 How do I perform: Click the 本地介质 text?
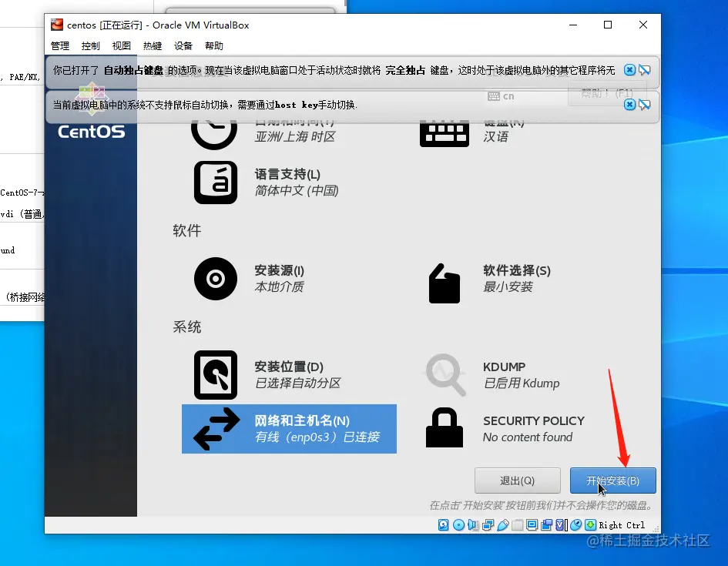click(x=279, y=286)
